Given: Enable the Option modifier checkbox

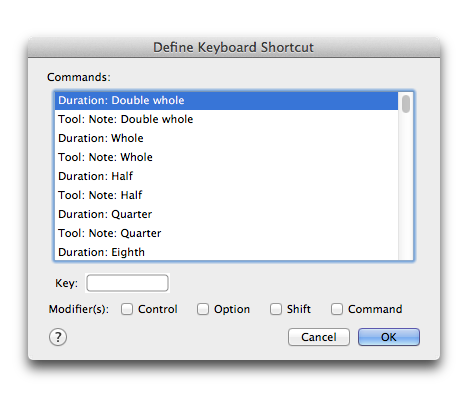Looking at the screenshot, I should coord(203,309).
